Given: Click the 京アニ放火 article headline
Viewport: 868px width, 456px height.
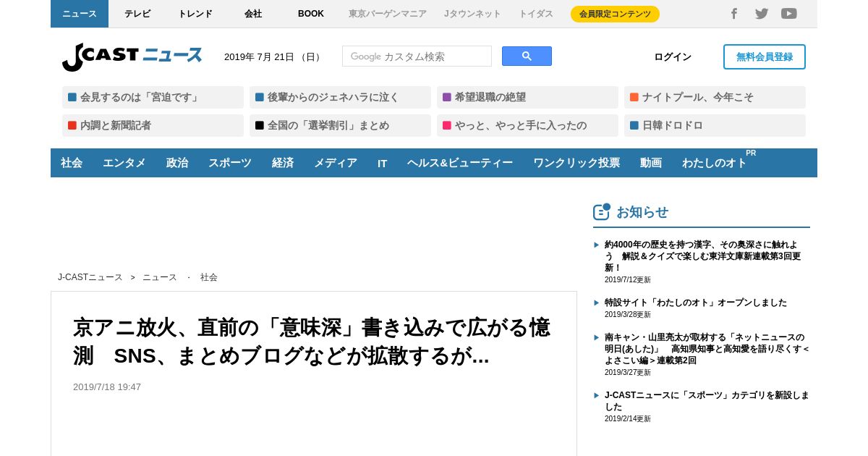Looking at the screenshot, I should [x=312, y=341].
